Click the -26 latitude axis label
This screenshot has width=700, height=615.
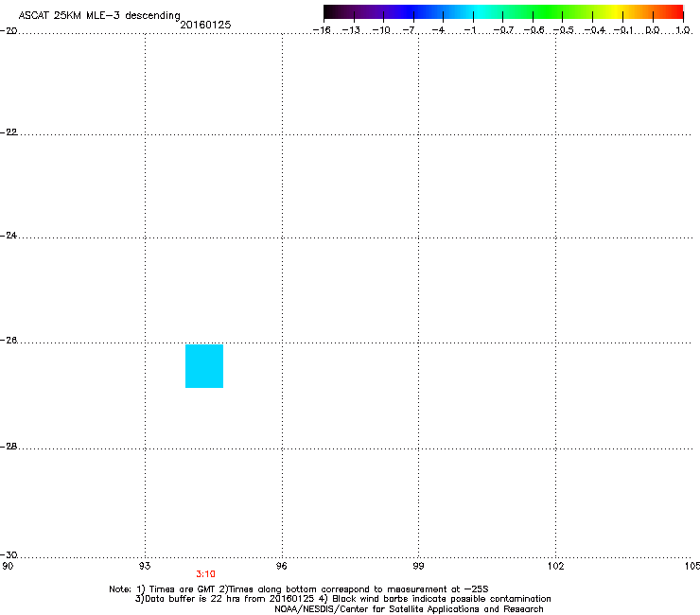tap(9, 341)
